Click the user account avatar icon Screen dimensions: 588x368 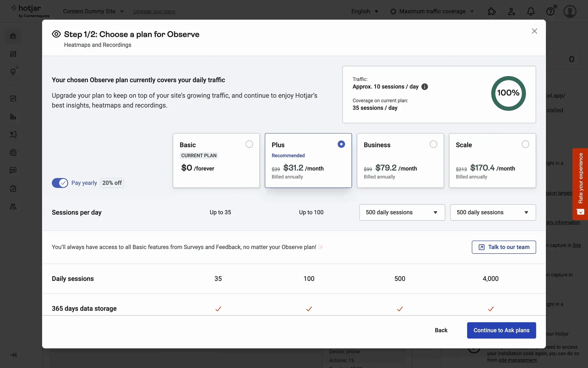(570, 12)
